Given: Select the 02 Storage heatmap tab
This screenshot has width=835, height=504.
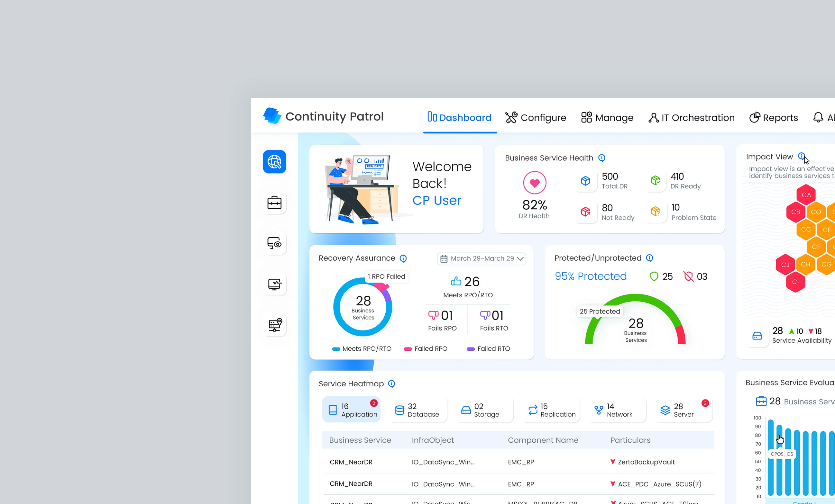Looking at the screenshot, I should [x=484, y=410].
